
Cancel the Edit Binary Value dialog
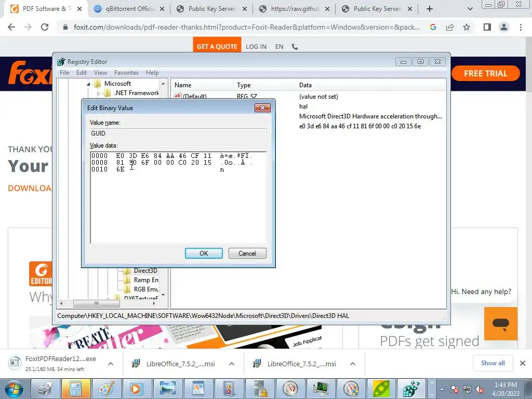pos(247,254)
